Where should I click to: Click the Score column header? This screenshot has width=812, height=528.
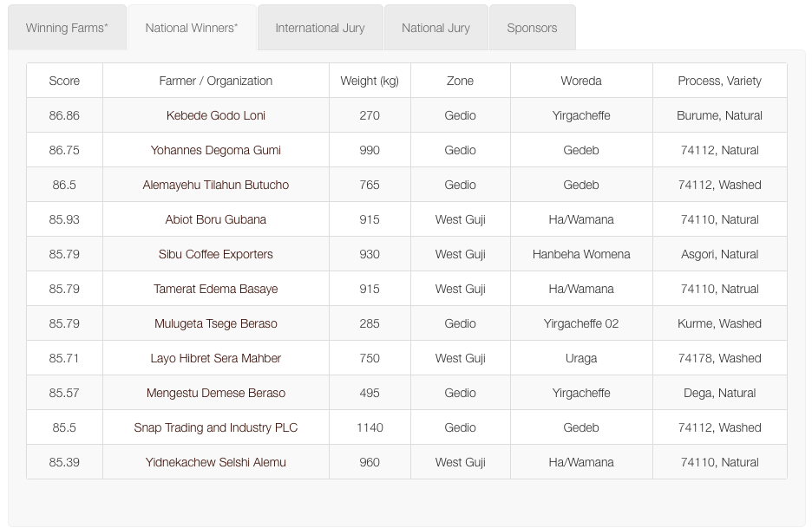pyautogui.click(x=64, y=81)
